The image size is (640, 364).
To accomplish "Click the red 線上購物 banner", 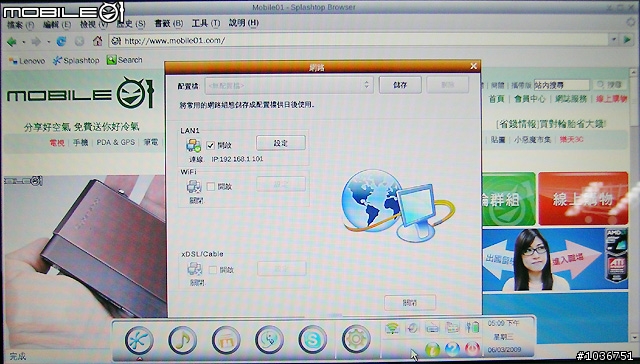I will 583,199.
